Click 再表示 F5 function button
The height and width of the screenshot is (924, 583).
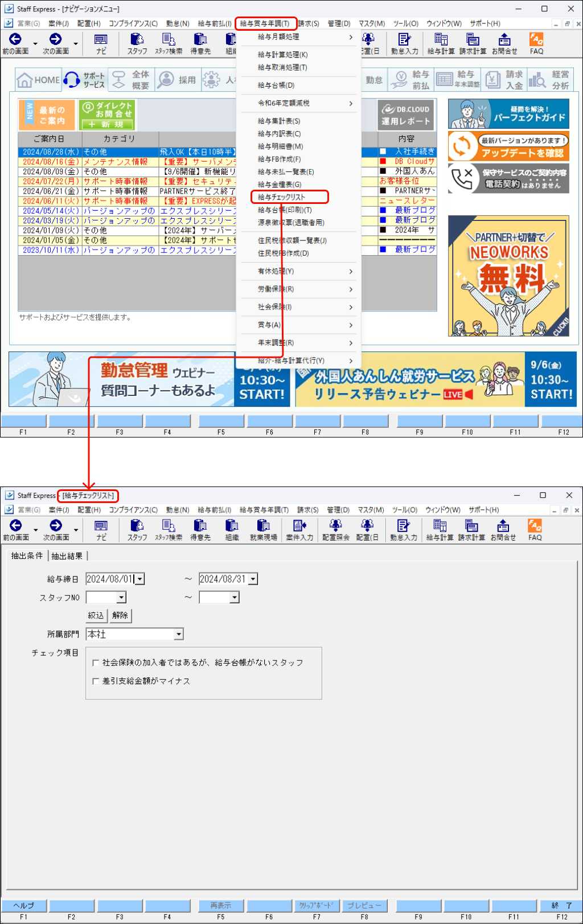coord(221,906)
